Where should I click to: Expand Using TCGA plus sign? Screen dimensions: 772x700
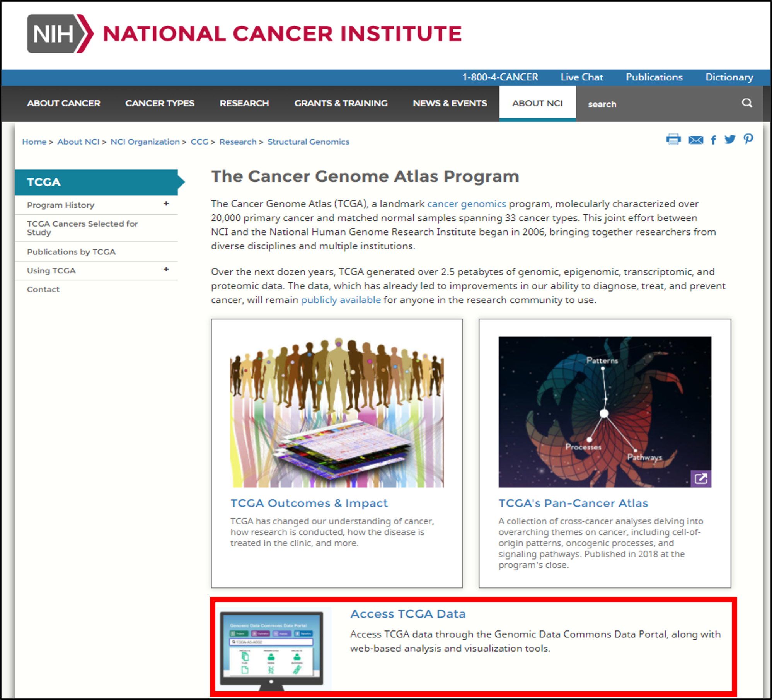166,269
